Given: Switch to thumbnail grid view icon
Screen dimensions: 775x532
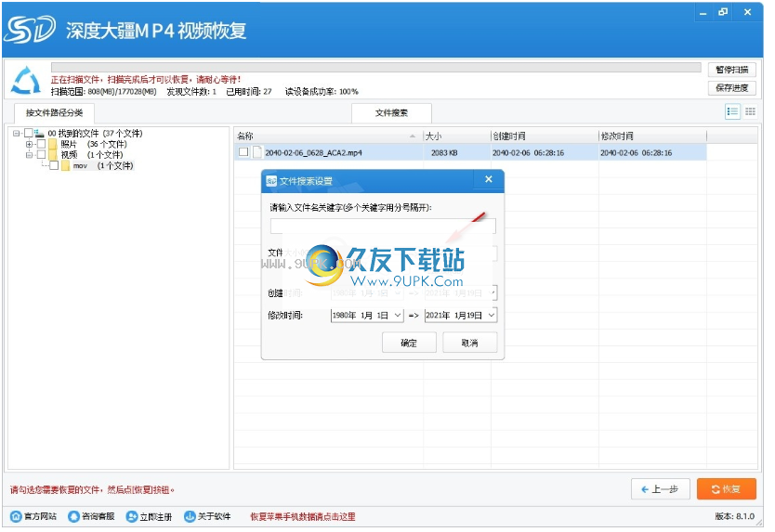Looking at the screenshot, I should pos(750,111).
